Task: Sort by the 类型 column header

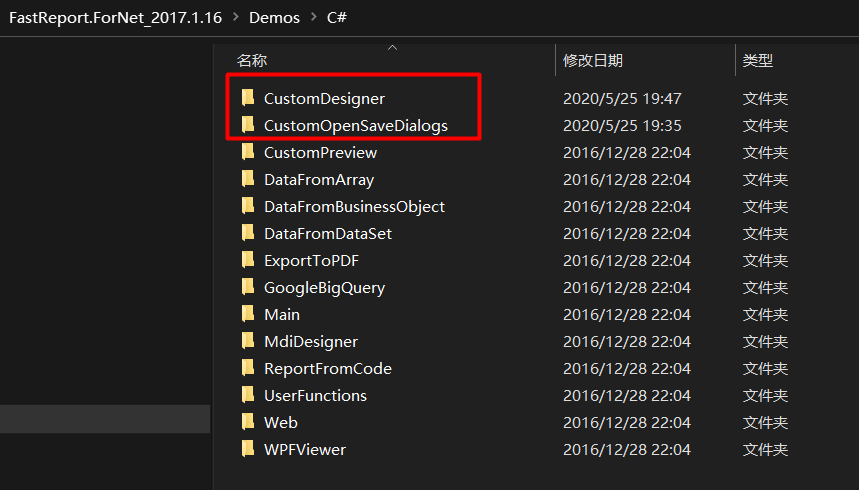Action: coord(758,60)
